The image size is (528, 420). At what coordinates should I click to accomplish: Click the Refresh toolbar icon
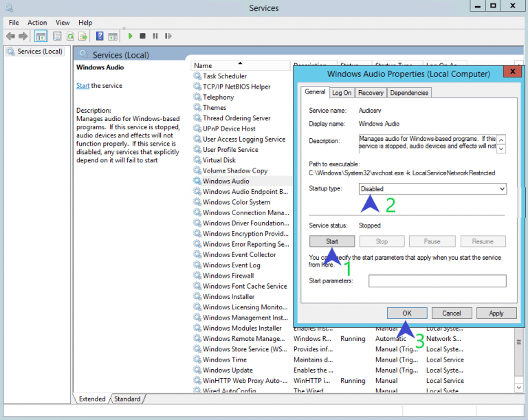point(70,36)
